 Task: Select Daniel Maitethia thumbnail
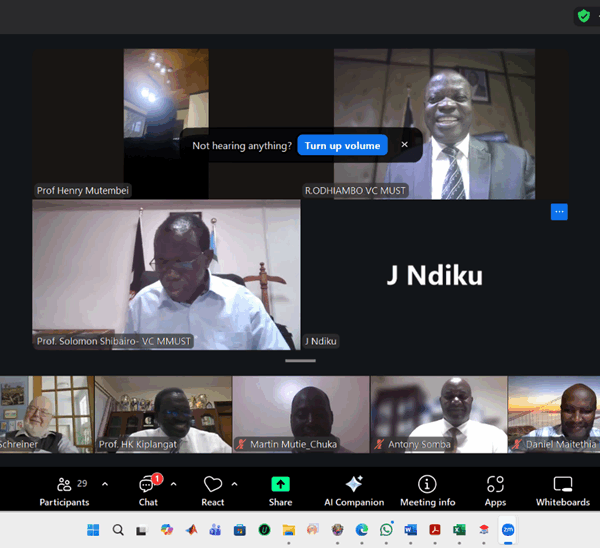(554, 414)
